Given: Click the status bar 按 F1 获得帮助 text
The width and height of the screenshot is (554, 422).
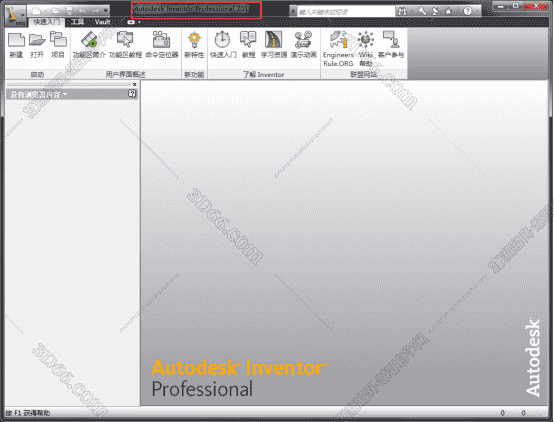Looking at the screenshot, I should point(28,413).
